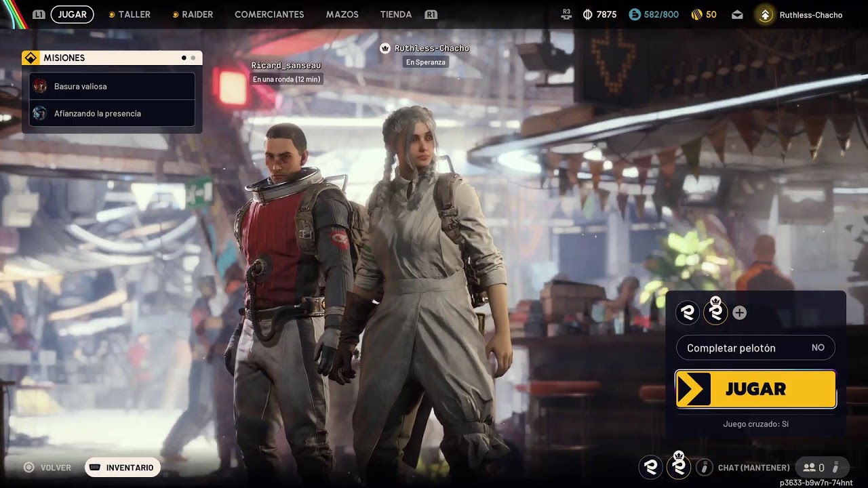Click the yellow JUGAR play button
868x488 pixels.
click(755, 389)
